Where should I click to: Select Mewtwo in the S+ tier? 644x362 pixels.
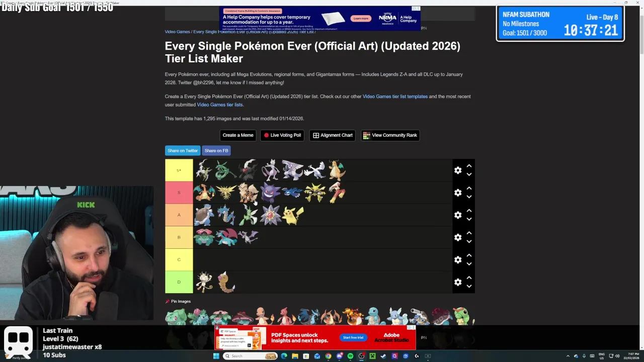click(271, 170)
